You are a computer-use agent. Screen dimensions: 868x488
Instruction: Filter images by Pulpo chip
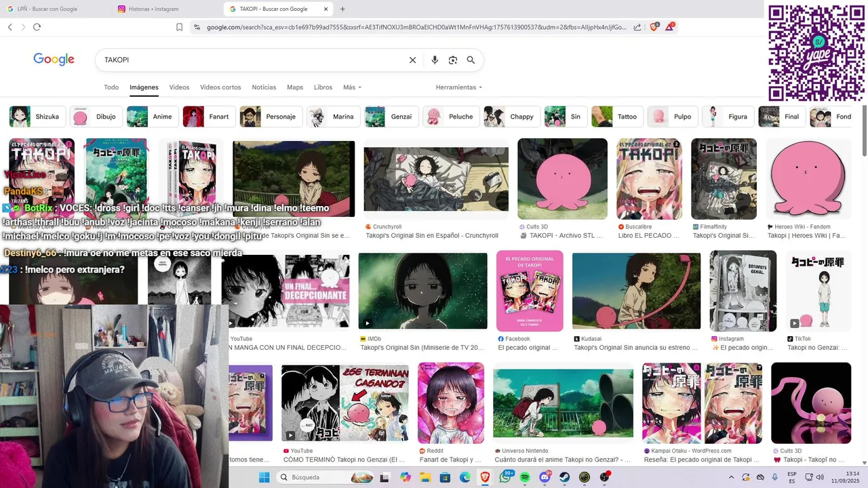pos(672,117)
